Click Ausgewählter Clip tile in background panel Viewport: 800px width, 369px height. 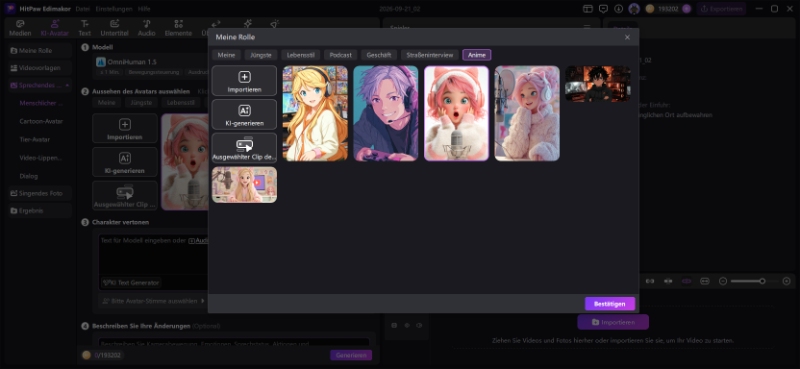[x=125, y=195]
